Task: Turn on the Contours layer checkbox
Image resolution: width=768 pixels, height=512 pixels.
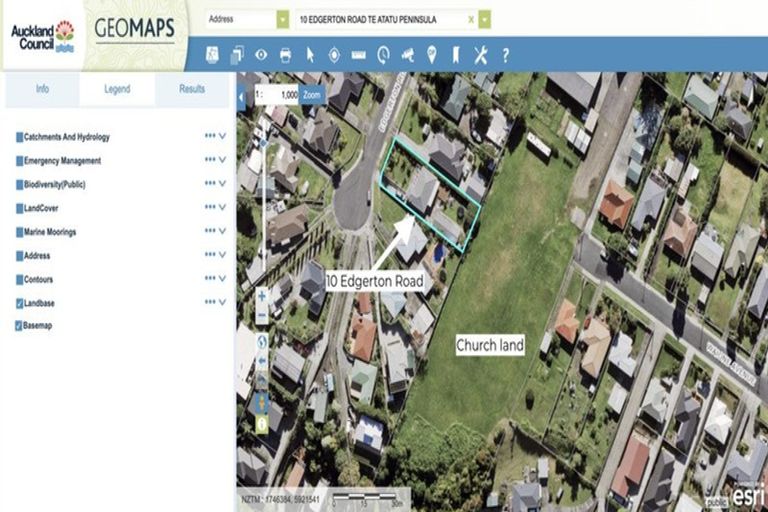Action: coord(20,280)
